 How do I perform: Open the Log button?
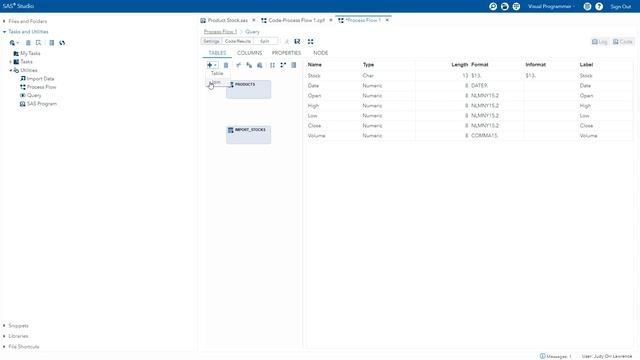600,42
